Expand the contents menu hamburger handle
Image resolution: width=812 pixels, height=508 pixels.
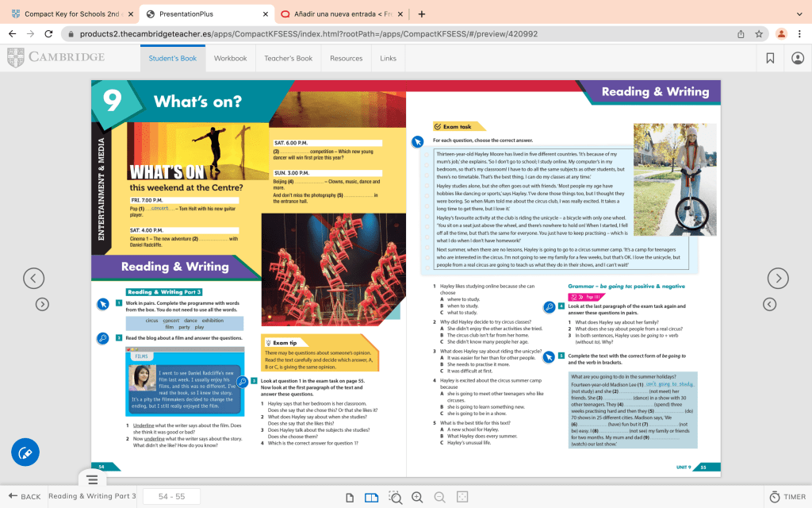point(92,479)
